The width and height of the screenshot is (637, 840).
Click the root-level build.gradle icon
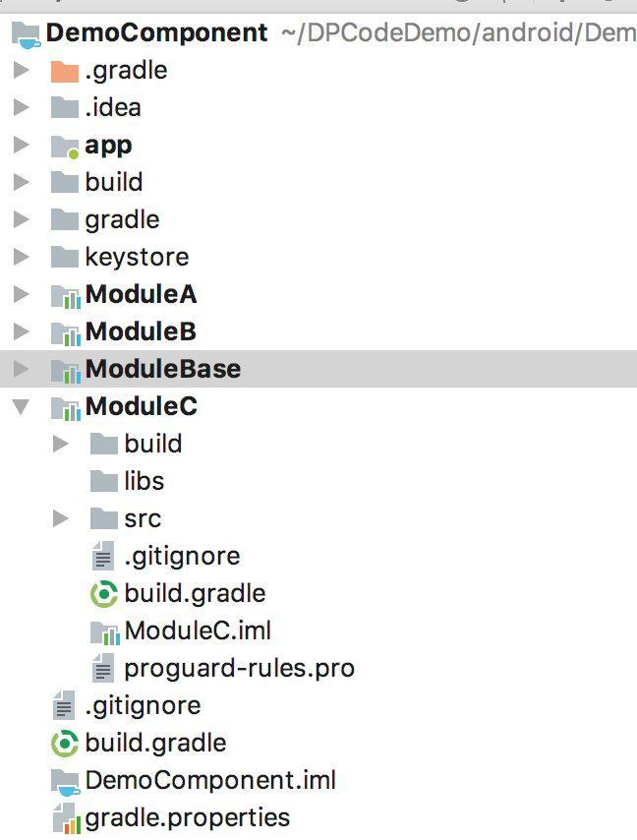[x=64, y=744]
